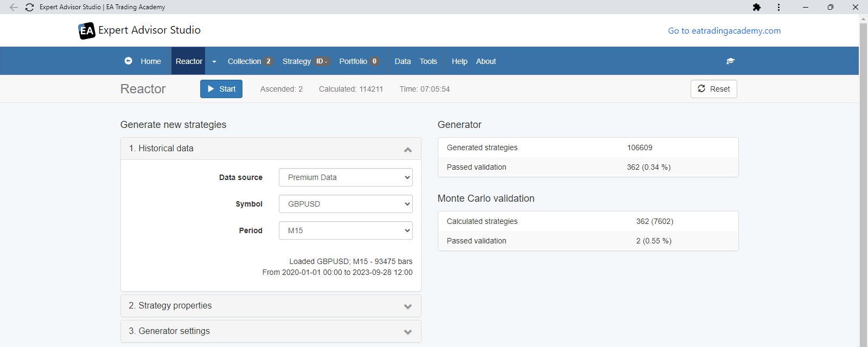Screen dimensions: 868x347
Task: Open the Help menu
Action: [459, 61]
